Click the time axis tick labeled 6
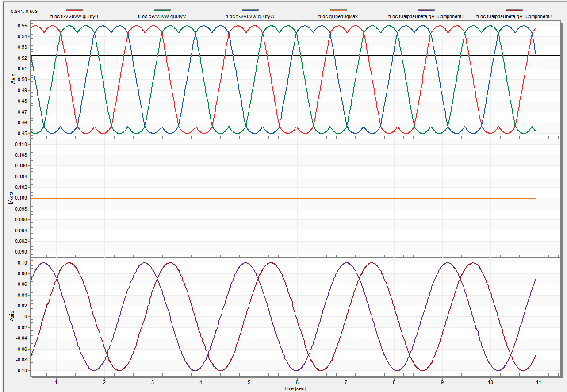The image size is (567, 392). [297, 382]
